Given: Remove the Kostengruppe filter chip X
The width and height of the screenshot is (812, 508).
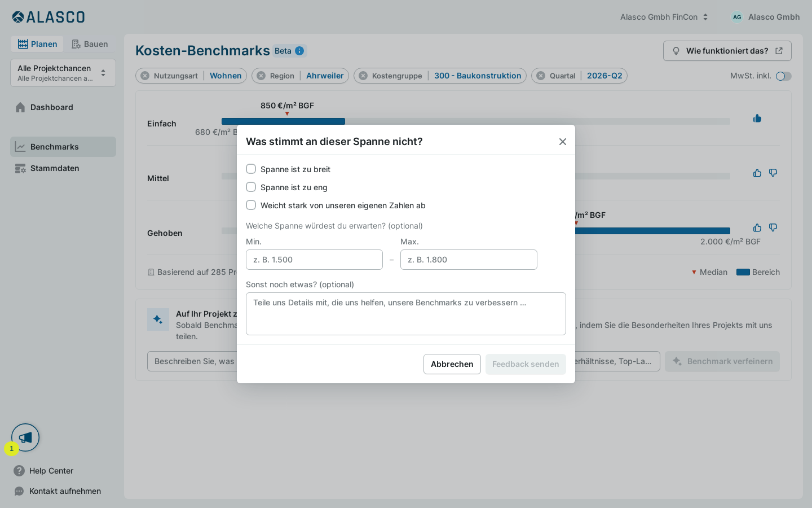Looking at the screenshot, I should 363,76.
